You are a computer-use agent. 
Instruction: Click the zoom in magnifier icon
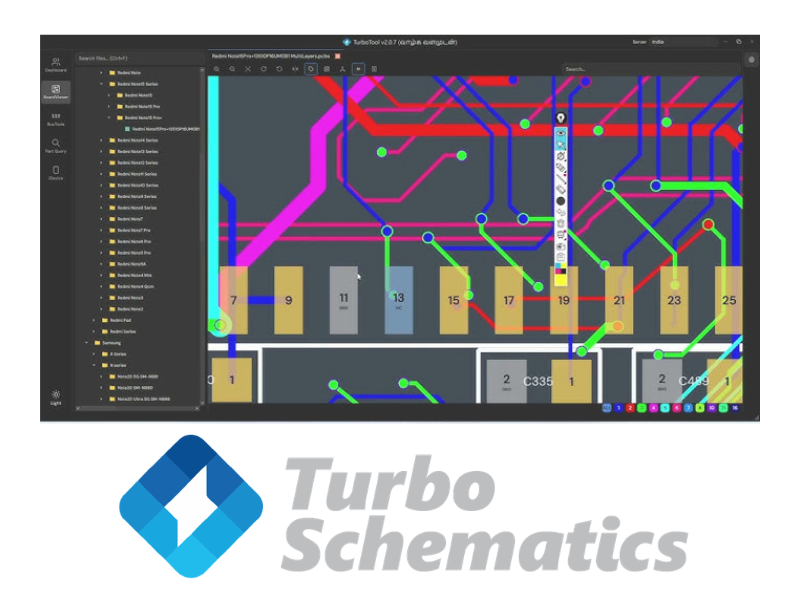(x=216, y=69)
